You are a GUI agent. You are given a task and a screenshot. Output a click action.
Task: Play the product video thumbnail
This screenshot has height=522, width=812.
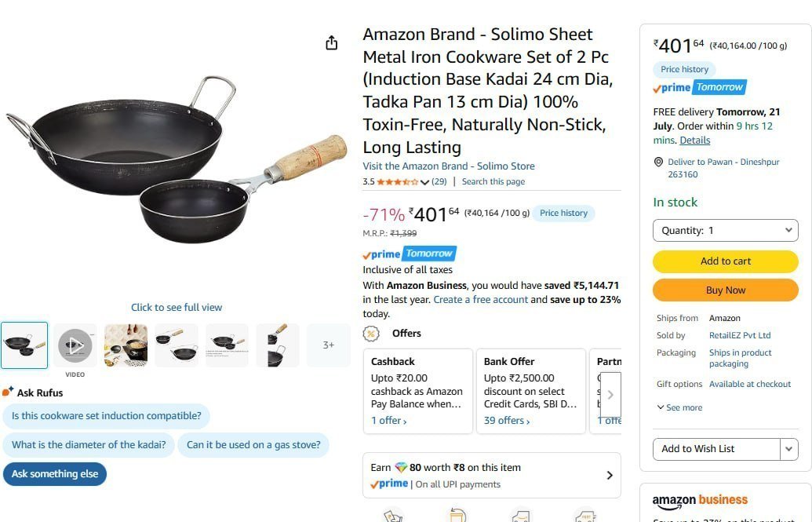coord(75,345)
